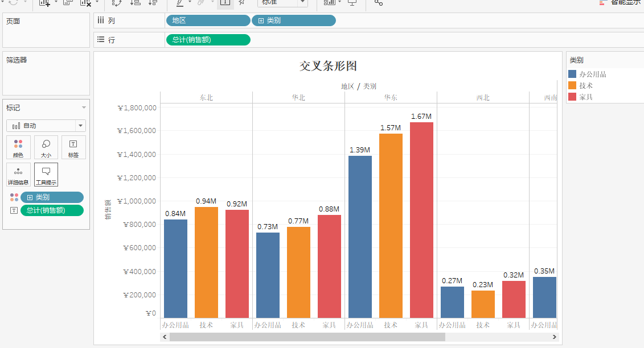Click the 地区 / 类别 header label
This screenshot has width=644, height=348.
[x=359, y=86]
